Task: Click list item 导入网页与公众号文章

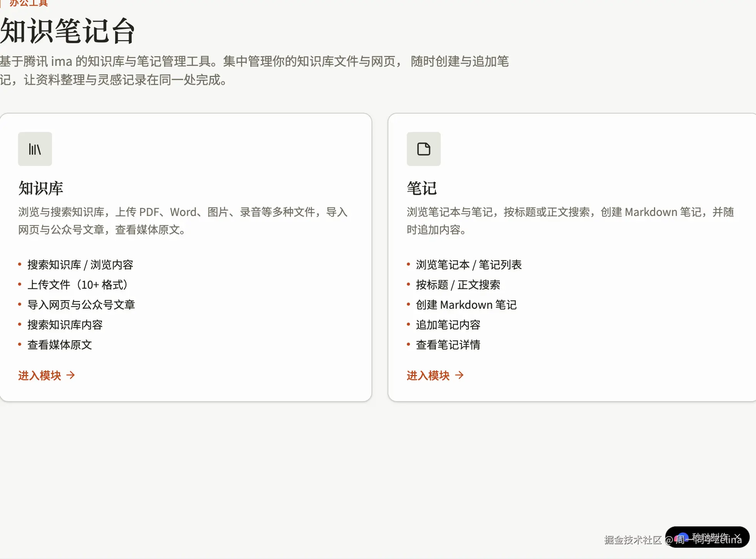Action: 81,305
